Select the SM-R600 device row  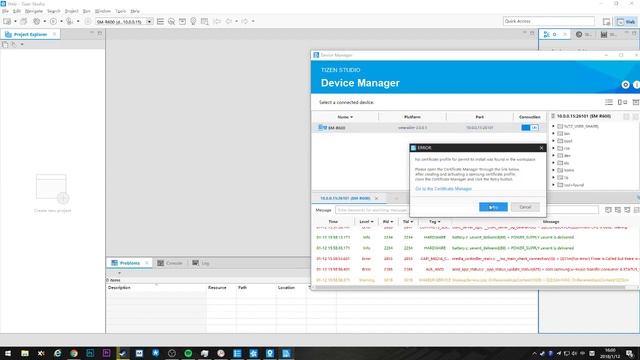tap(429, 128)
